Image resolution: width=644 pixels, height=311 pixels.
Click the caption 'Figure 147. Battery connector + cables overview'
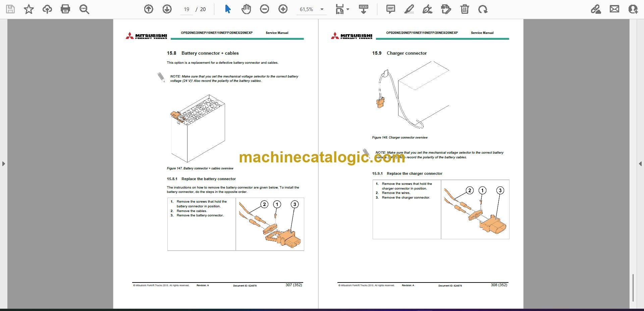point(200,168)
